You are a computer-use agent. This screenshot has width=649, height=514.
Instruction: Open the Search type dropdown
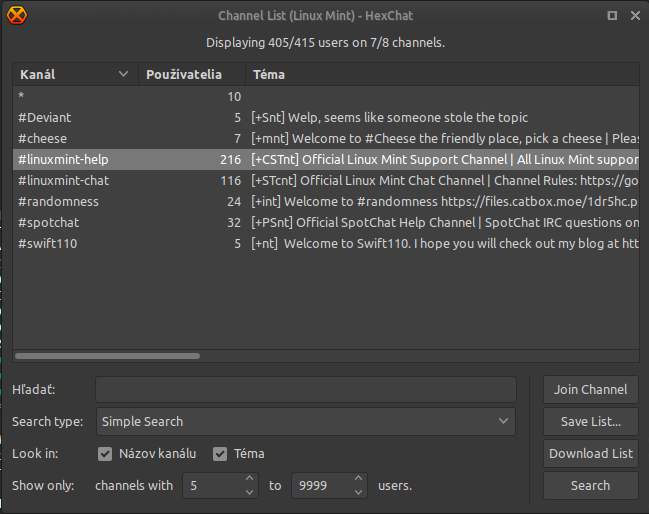click(306, 422)
